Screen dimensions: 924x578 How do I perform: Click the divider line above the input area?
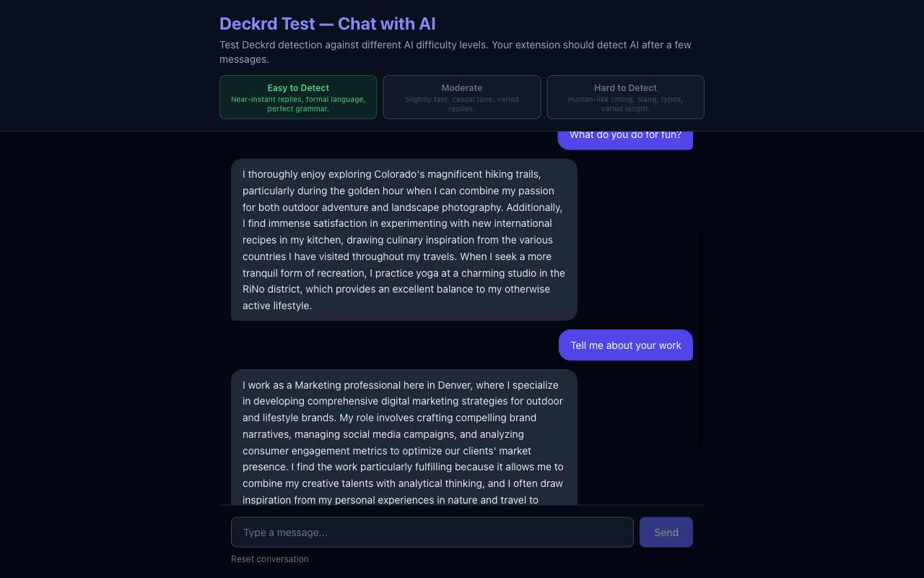[x=462, y=506]
